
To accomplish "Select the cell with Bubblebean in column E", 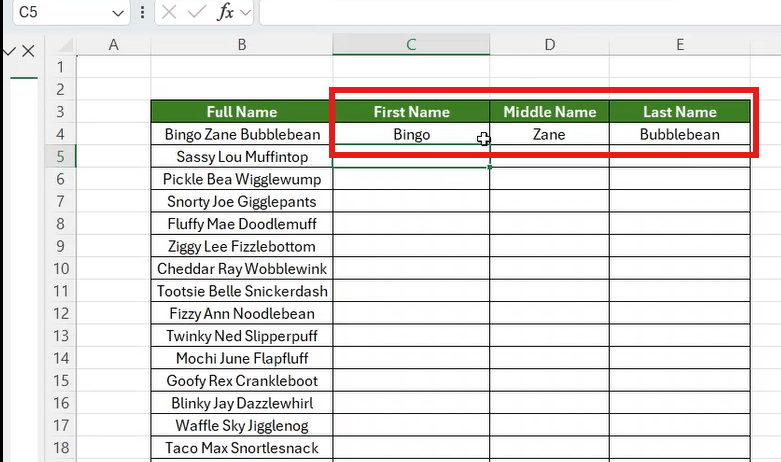I will tap(679, 134).
